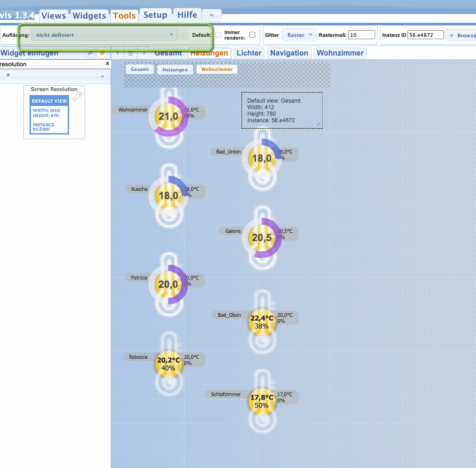The image size is (476, 468).
Task: Click the Bad_Unten 18,0 temperature knob
Action: [262, 159]
